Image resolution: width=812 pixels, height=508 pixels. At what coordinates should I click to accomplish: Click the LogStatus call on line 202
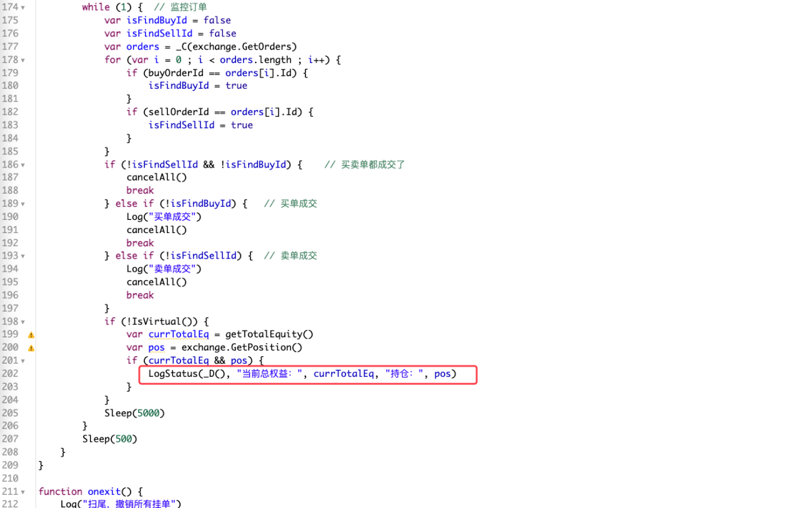[302, 374]
